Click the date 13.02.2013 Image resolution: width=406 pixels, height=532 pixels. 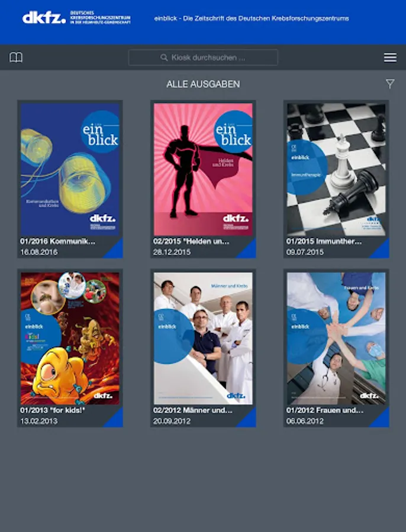click(39, 421)
